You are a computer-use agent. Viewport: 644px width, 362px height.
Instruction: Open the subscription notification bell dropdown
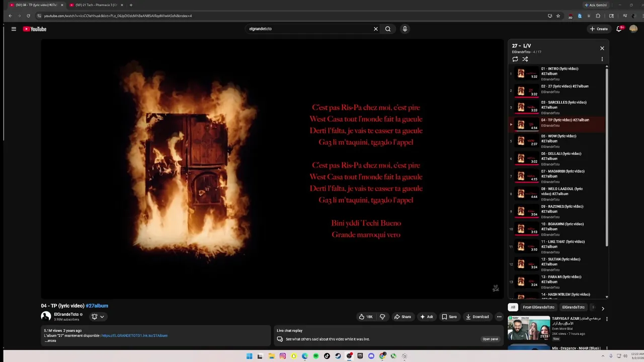98,317
